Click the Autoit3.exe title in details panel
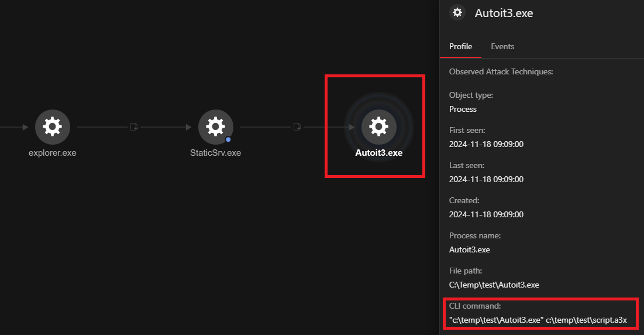 click(x=504, y=13)
